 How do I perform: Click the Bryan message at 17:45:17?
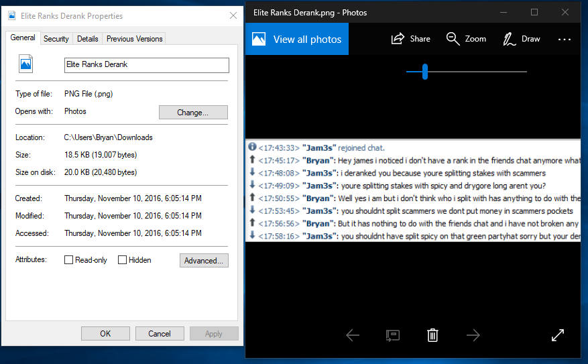point(419,161)
